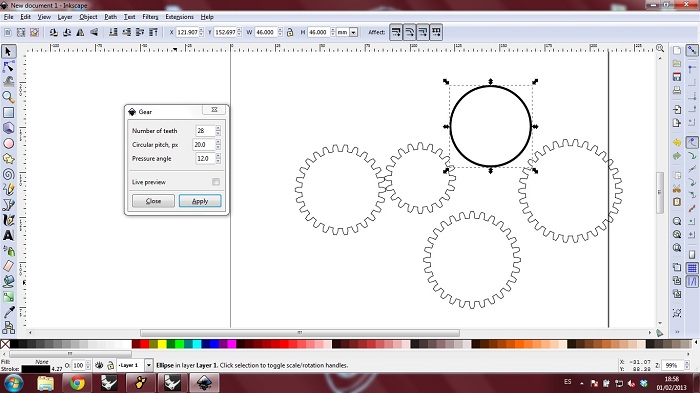This screenshot has height=393, width=700.
Task: Click the zoom icon at ruler corner
Action: pos(660,48)
